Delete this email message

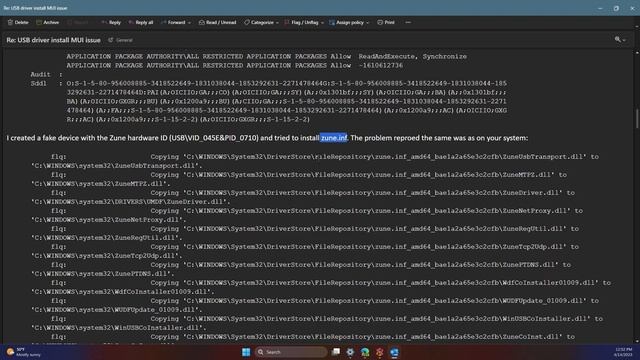(x=18, y=22)
